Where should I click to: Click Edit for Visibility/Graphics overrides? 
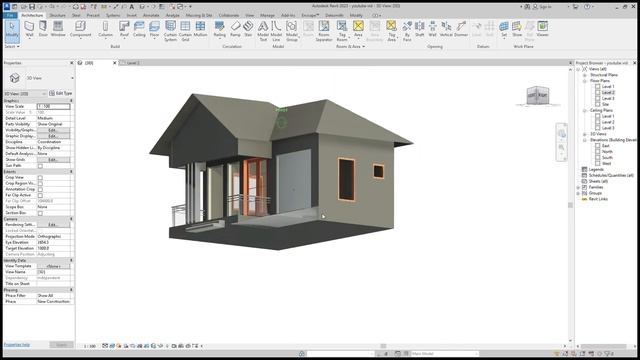click(53, 130)
